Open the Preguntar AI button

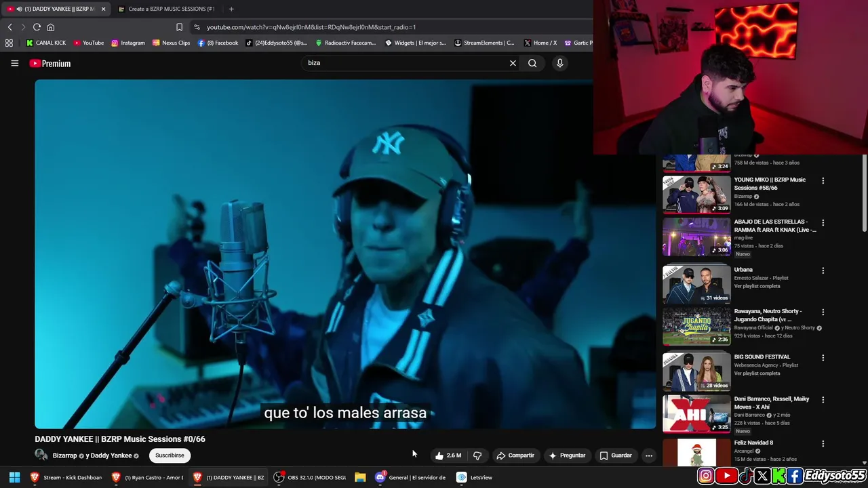click(x=567, y=455)
